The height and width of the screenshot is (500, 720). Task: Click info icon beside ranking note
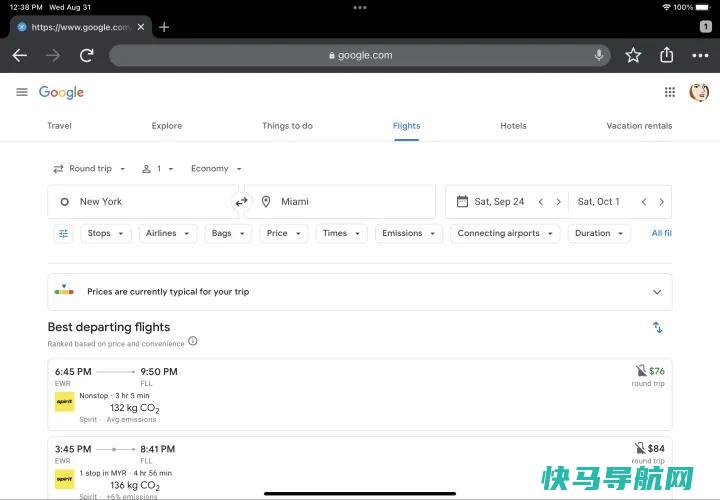tap(193, 341)
